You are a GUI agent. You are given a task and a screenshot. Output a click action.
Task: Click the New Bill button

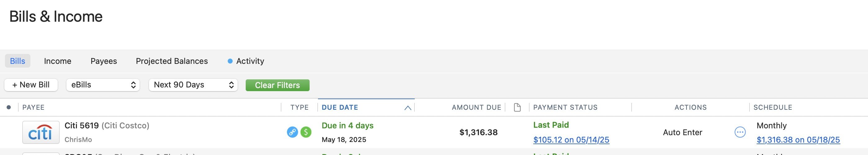click(31, 85)
